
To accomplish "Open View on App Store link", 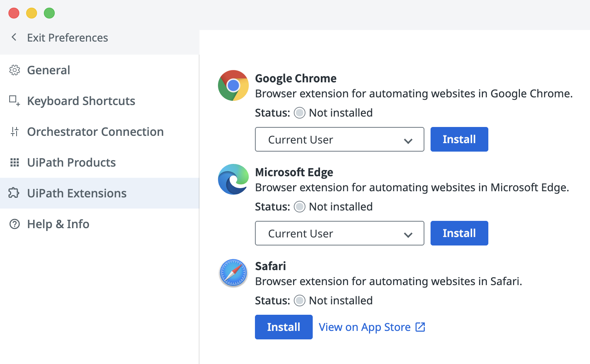I will (372, 327).
